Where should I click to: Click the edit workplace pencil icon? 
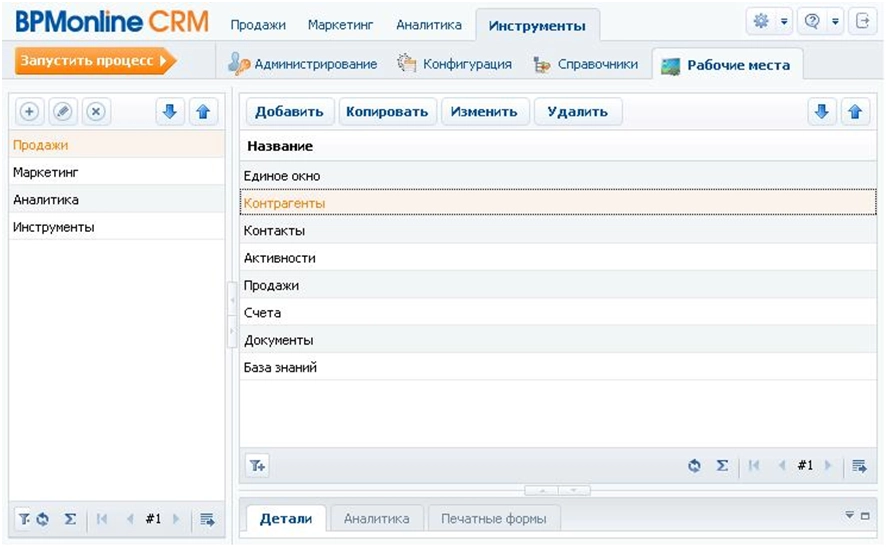pos(63,112)
